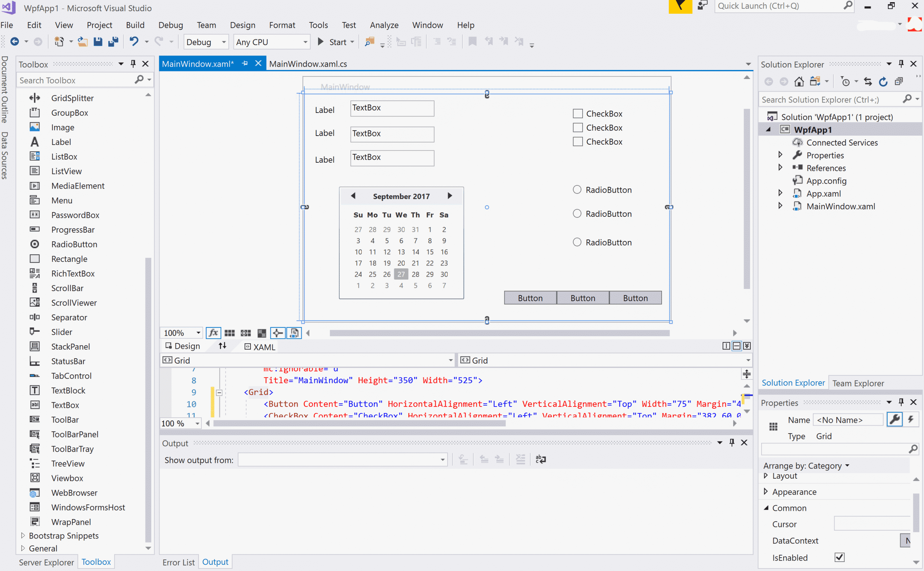Uncheck the IsEnabled property checkbox

[x=839, y=557]
